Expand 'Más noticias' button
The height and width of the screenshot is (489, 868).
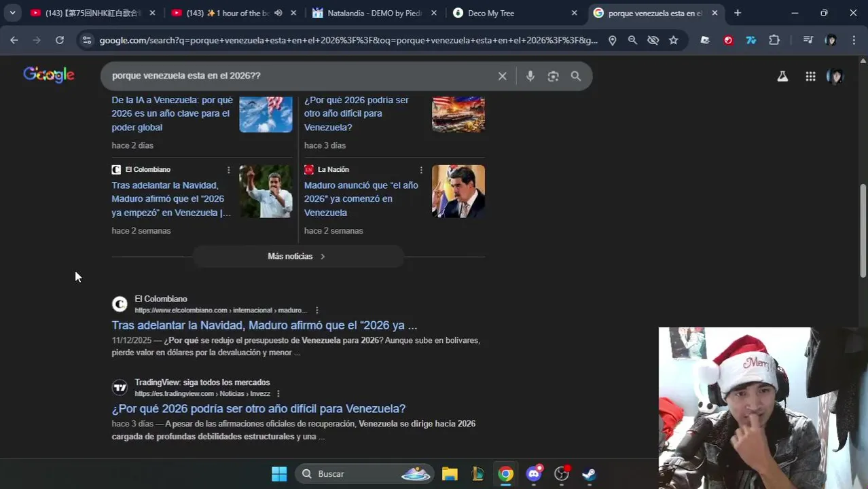[x=298, y=256]
